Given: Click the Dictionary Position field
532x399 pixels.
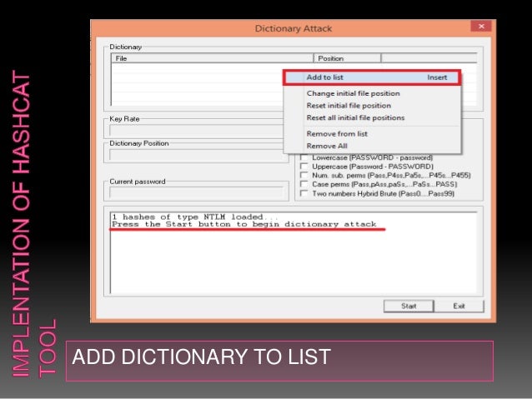Looking at the screenshot, I should [x=196, y=155].
